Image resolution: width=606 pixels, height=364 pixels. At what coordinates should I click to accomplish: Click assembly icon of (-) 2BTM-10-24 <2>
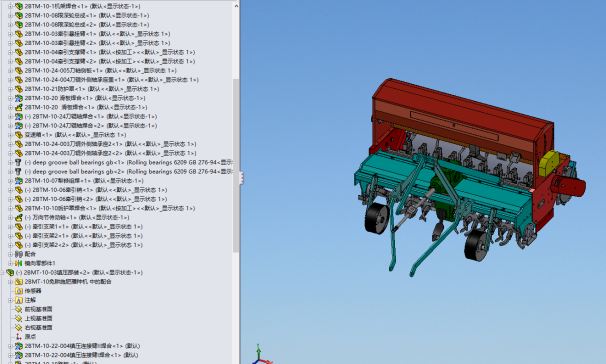pos(19,126)
